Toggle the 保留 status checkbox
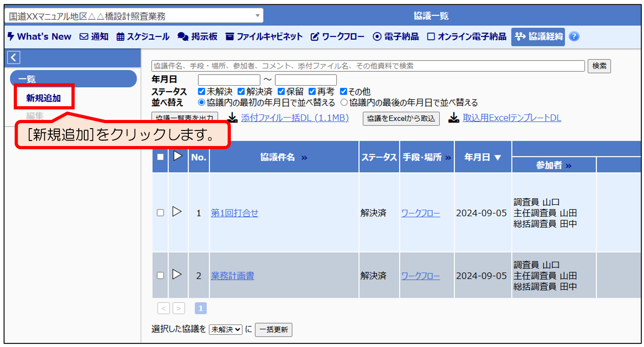The width and height of the screenshot is (644, 347). click(x=280, y=92)
